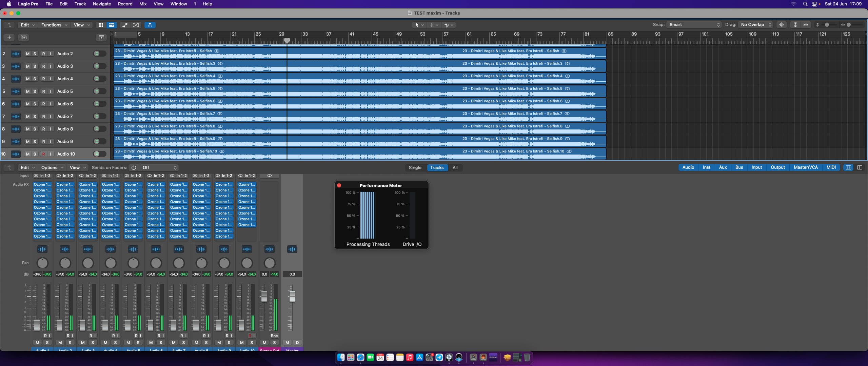The height and width of the screenshot is (366, 868).
Task: Switch mixer to the All tab
Action: (455, 168)
